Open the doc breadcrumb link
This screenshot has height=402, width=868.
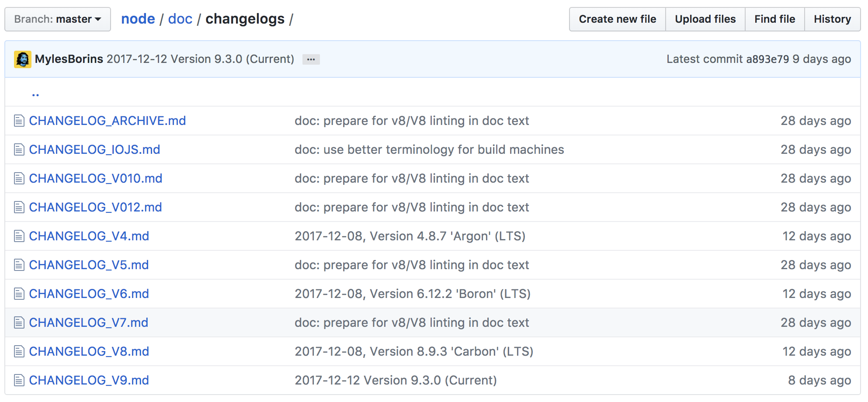tap(180, 19)
